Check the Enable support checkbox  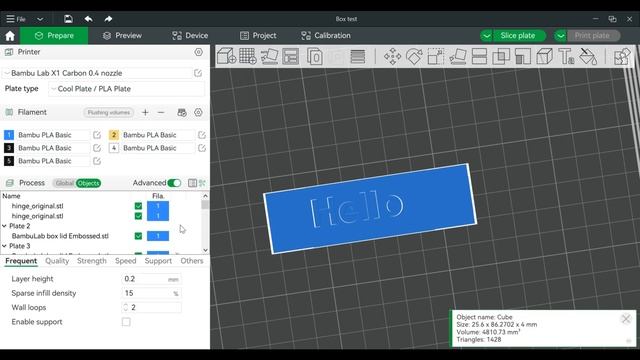point(126,322)
